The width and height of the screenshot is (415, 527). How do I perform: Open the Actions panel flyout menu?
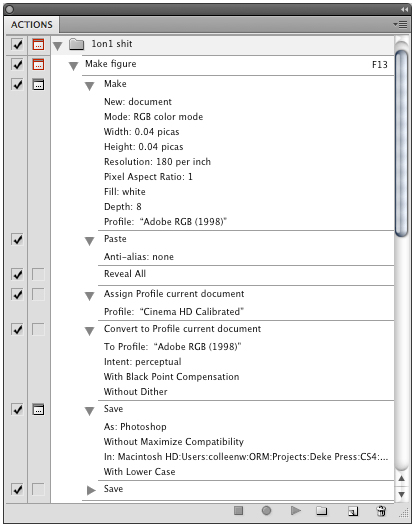[401, 25]
